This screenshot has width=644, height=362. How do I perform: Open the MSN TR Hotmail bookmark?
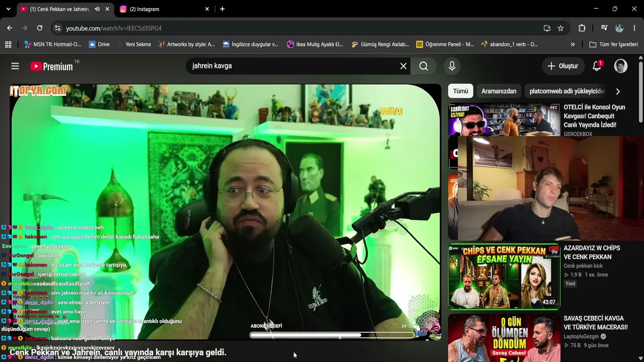click(x=52, y=44)
